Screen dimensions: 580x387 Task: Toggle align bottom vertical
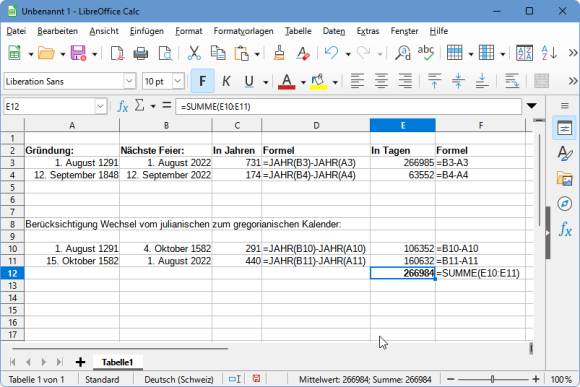click(x=482, y=81)
